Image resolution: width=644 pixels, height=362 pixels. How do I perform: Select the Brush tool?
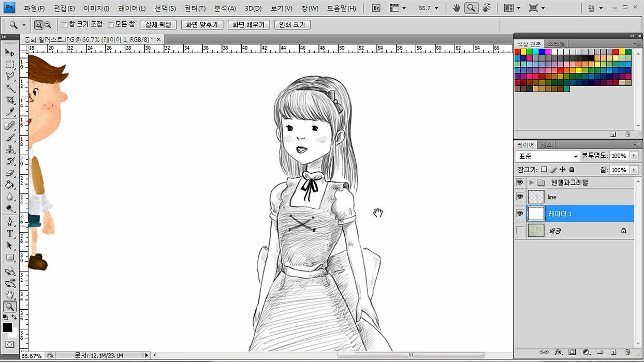pyautogui.click(x=10, y=137)
